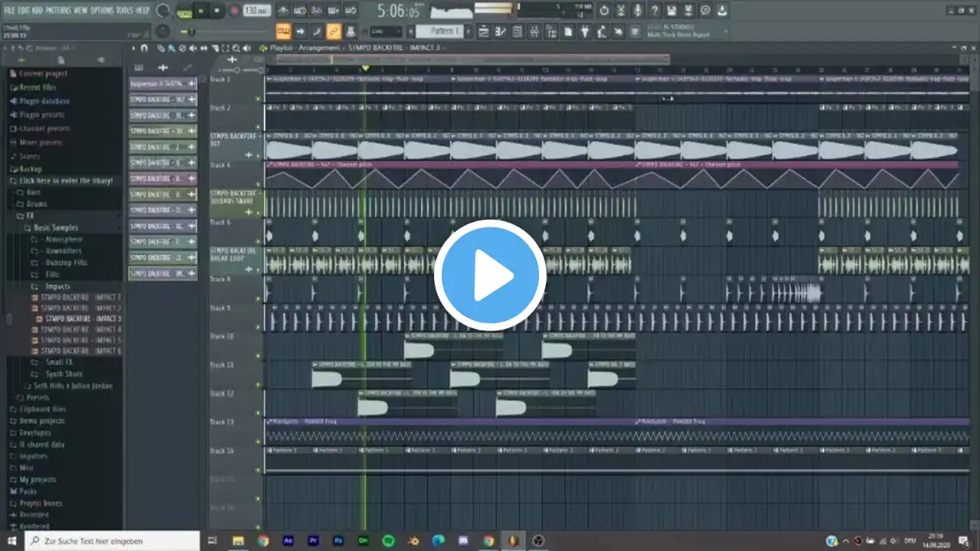Toggle the loop recording button in transport bar
Viewport: 980px width, 551px height.
[x=351, y=11]
